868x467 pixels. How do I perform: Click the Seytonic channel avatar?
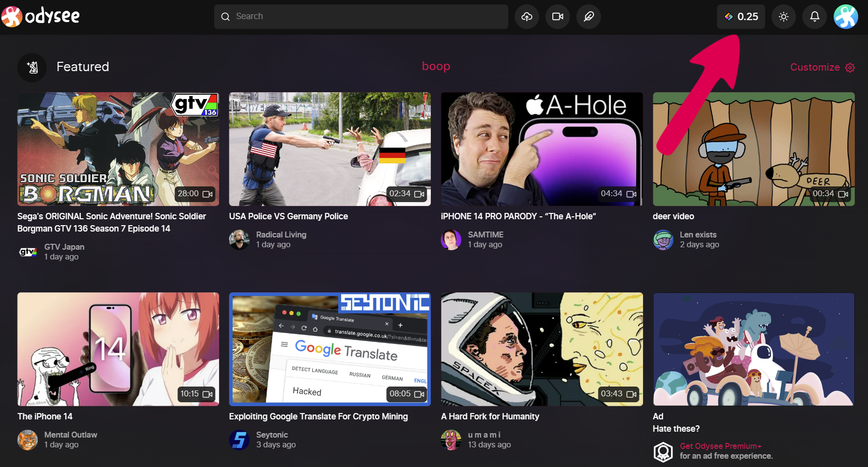pyautogui.click(x=239, y=440)
